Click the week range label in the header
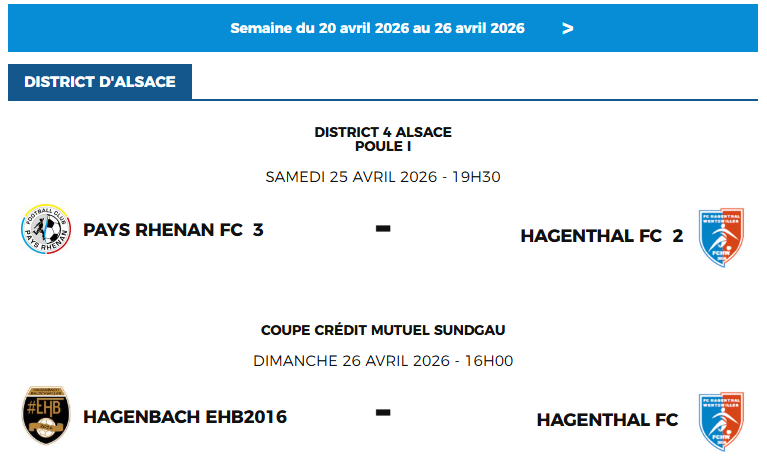 pos(377,28)
